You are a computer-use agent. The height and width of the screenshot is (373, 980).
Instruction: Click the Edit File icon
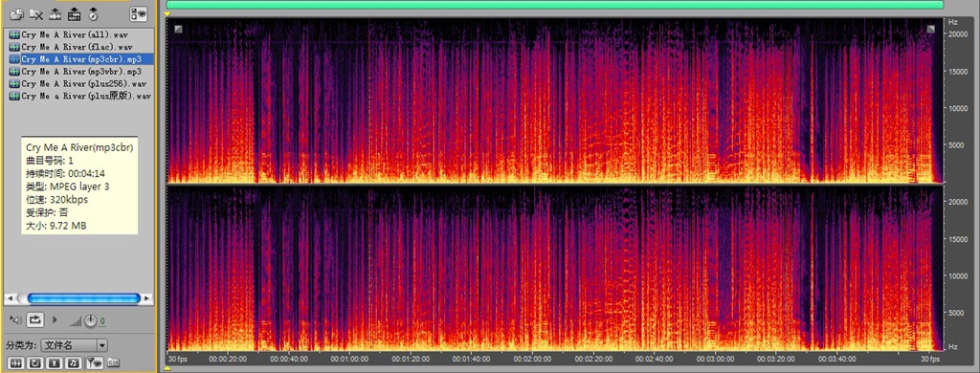(75, 13)
